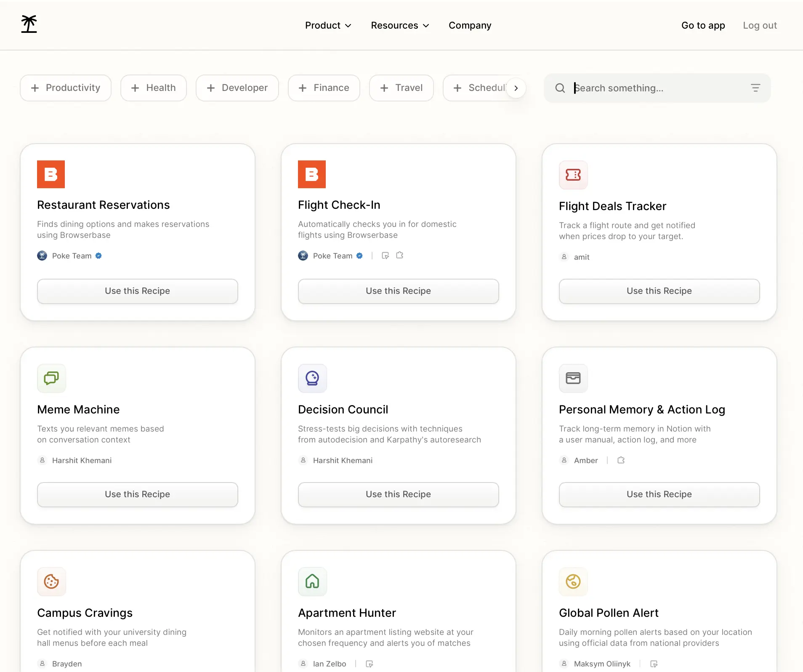Click Poke Team avatar on Restaurant Reservations card

[x=42, y=256]
